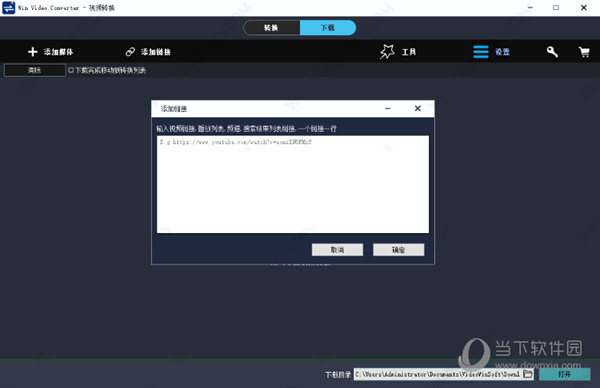
Task: Minimize the main application window
Action: [x=530, y=8]
